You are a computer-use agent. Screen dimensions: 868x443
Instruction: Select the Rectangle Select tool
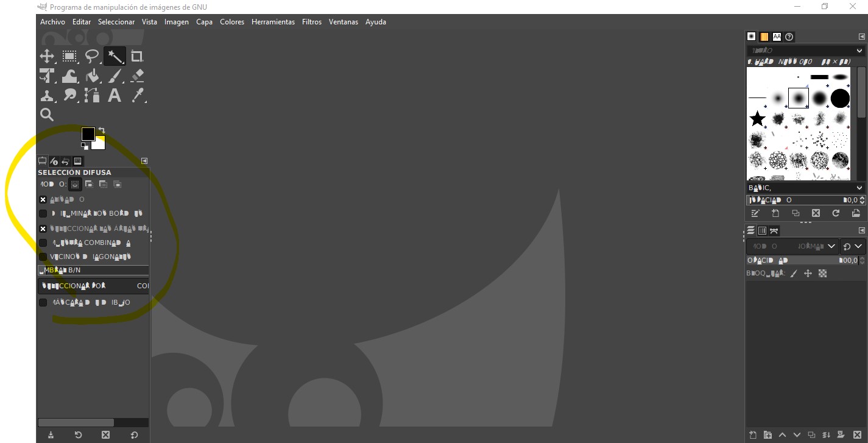[x=69, y=57]
